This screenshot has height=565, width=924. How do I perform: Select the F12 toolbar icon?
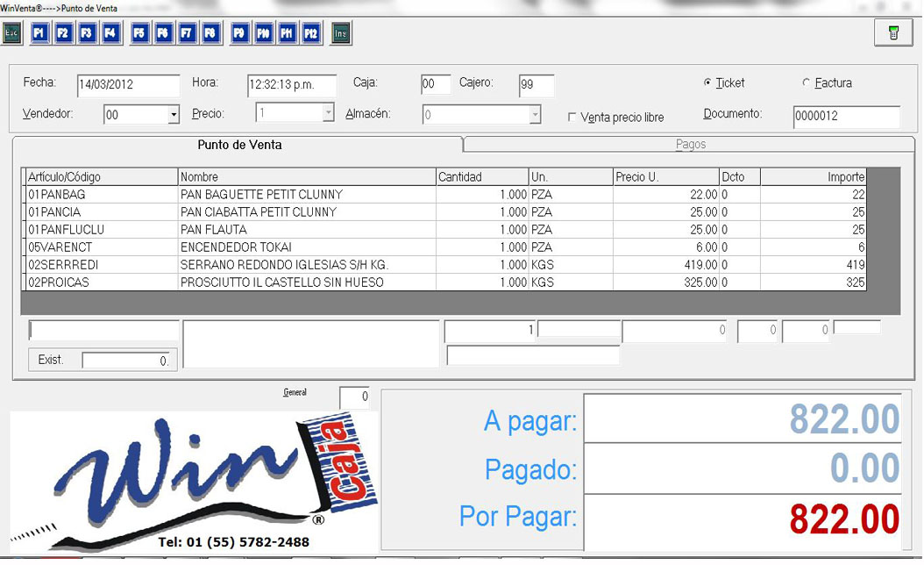tap(311, 32)
